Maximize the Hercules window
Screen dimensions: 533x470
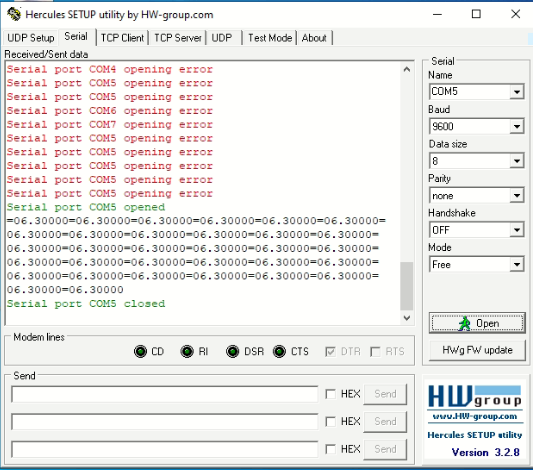click(x=476, y=14)
